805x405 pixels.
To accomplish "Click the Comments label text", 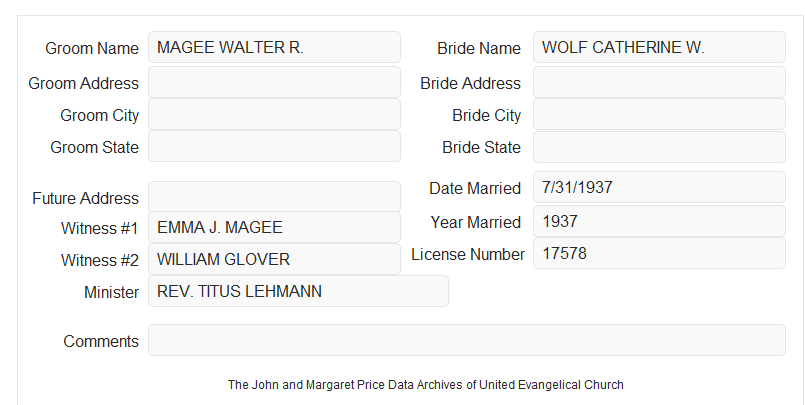I will point(101,341).
